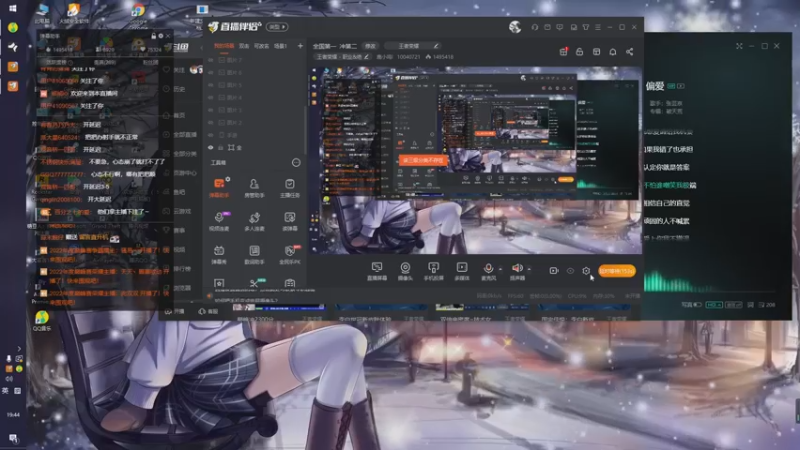The height and width of the screenshot is (450, 800).
Task: Select 图片 7 source row
Action: 256,60
